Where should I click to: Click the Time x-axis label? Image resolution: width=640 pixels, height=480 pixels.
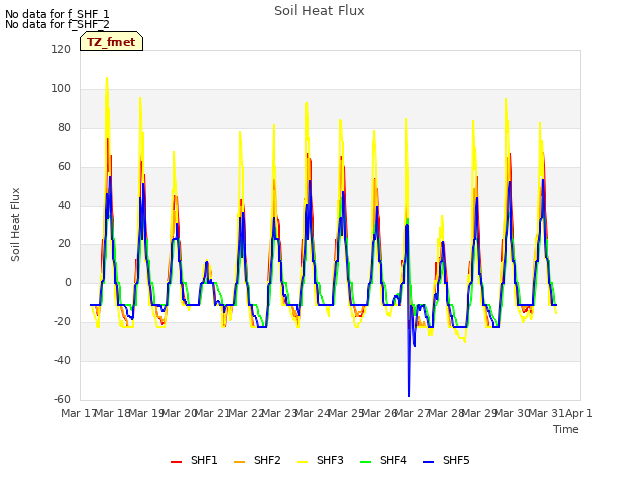pyautogui.click(x=566, y=429)
